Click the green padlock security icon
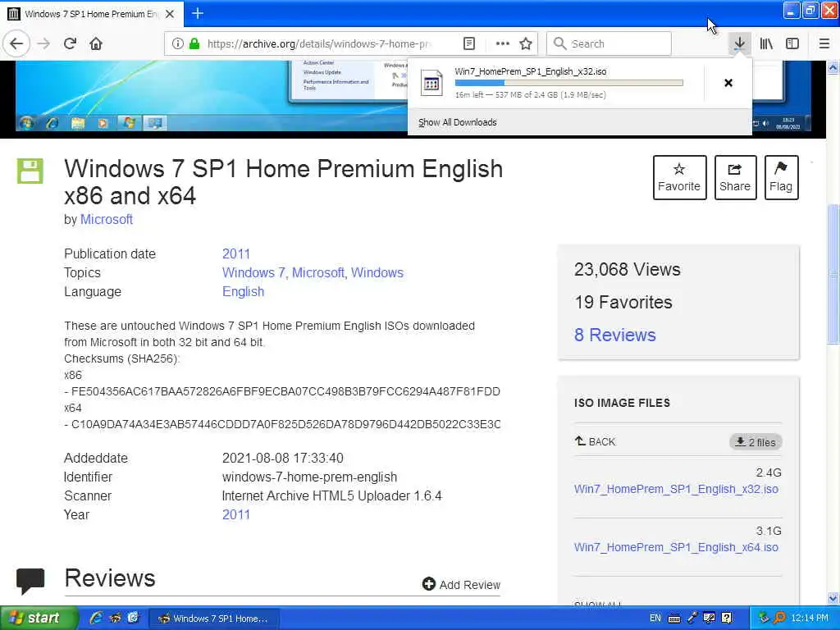 194,43
